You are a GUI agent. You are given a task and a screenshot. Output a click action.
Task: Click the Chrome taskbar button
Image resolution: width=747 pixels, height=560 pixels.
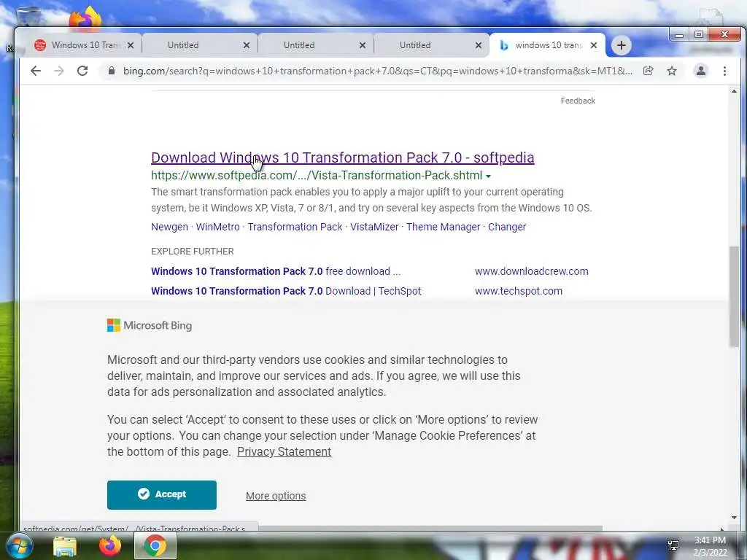point(155,545)
